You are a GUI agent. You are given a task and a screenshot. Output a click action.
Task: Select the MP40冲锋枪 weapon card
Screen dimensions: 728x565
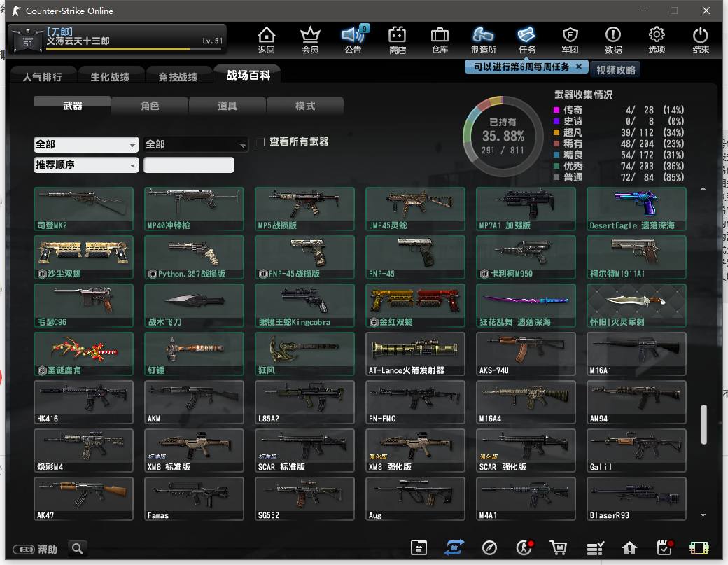coord(194,209)
